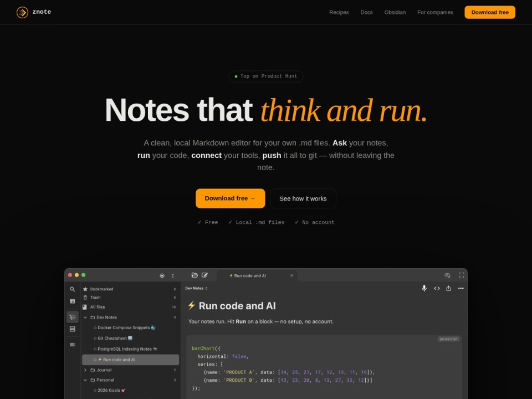
Task: Click the javascript language label on code block
Action: point(448,339)
